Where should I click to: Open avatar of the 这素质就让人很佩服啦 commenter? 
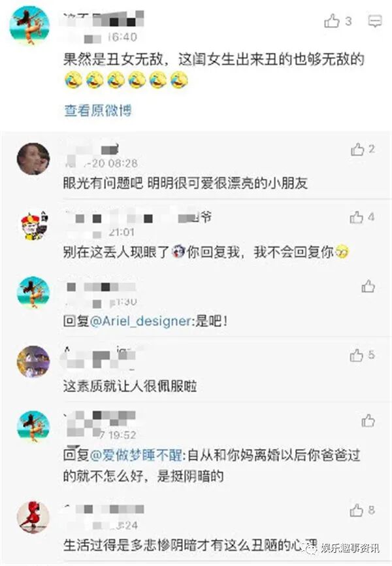(x=33, y=361)
